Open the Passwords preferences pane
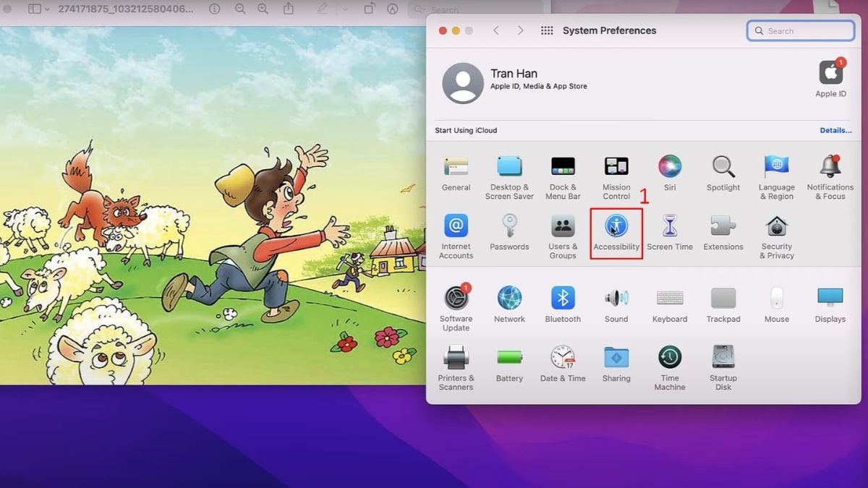This screenshot has height=488, width=868. point(509,233)
